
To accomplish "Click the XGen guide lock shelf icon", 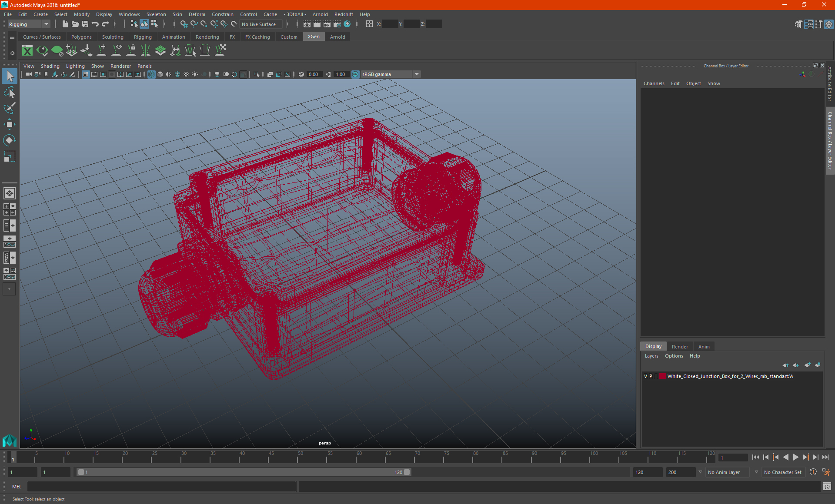I will 131,51.
